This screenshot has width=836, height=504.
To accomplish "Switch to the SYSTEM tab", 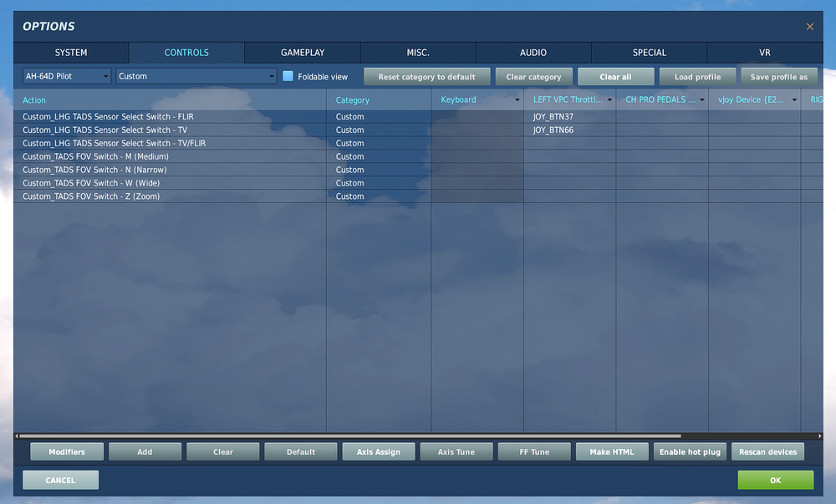I will click(71, 53).
